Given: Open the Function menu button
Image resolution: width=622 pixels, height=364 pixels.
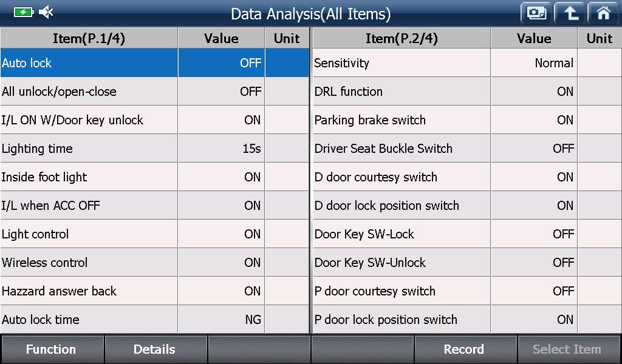Looking at the screenshot, I should coord(52,349).
